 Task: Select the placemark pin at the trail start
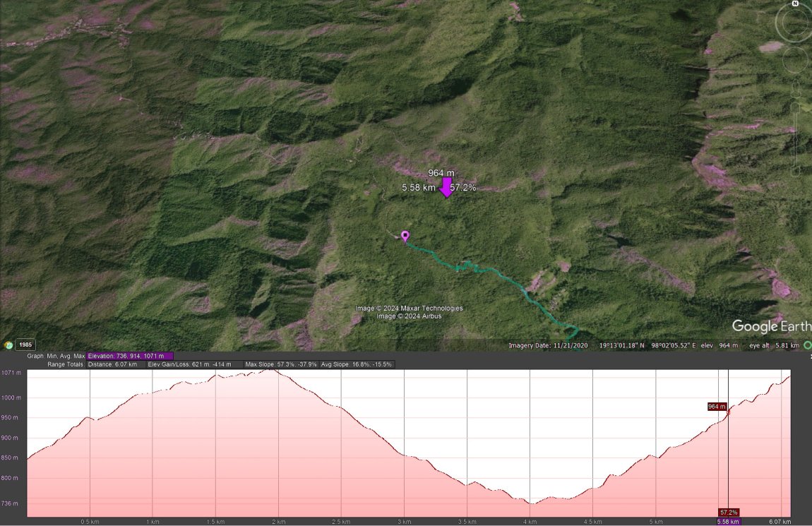click(405, 236)
